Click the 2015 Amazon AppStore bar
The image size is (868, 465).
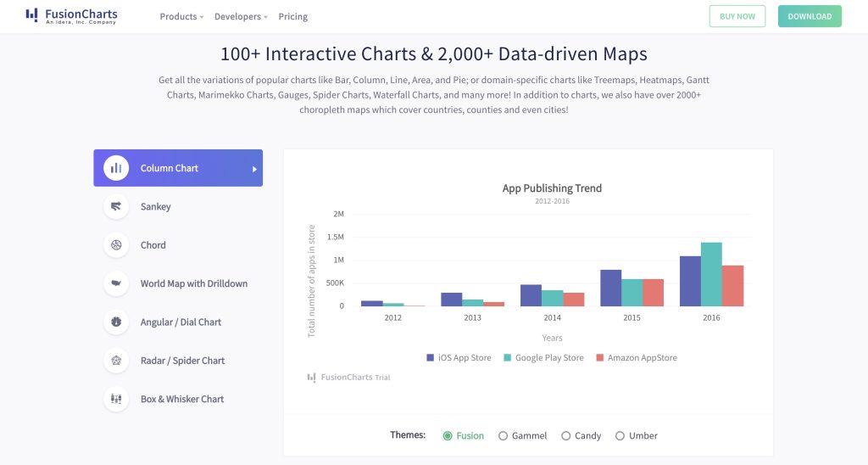pyautogui.click(x=654, y=293)
